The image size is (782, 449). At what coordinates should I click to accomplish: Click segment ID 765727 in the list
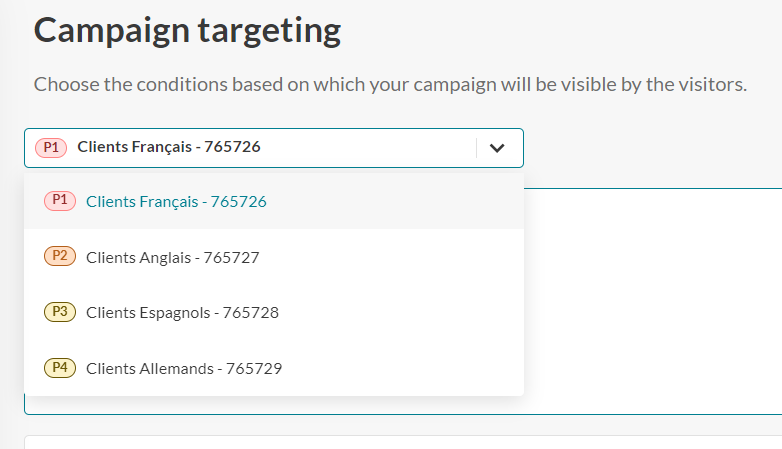click(231, 257)
